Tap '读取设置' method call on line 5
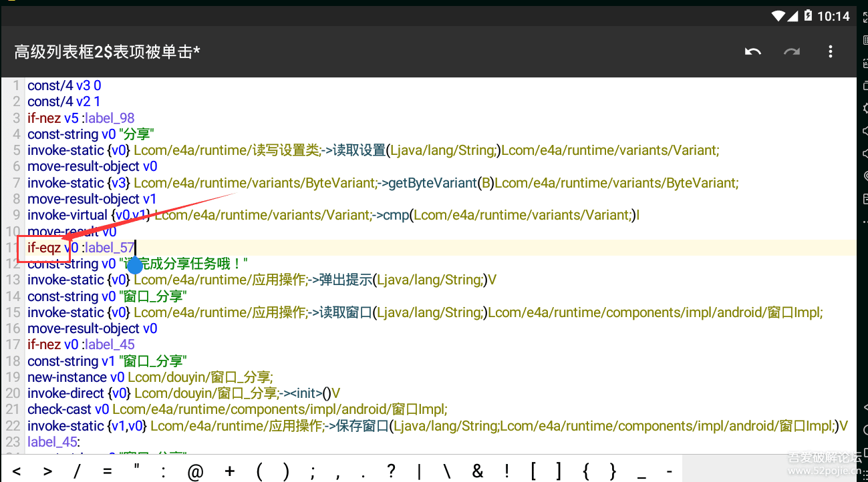The image size is (868, 482). pos(358,150)
